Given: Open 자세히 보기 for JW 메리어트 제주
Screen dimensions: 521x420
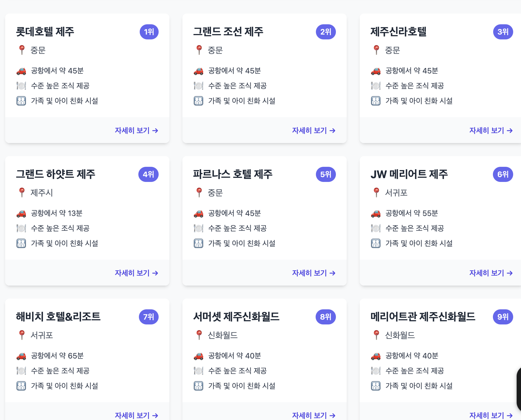Looking at the screenshot, I should pyautogui.click(x=491, y=273).
